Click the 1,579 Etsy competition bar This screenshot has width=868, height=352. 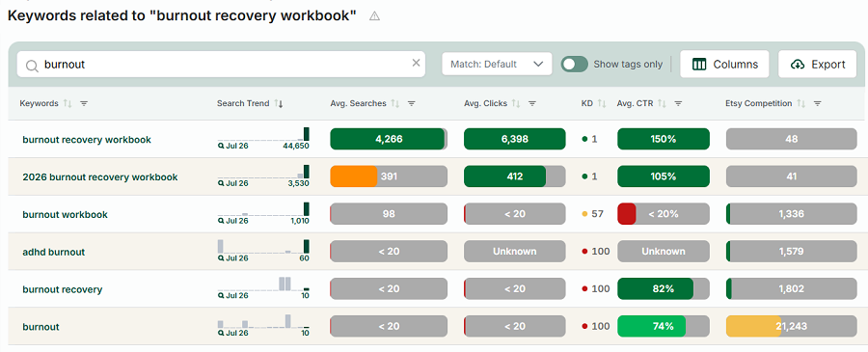coord(791,252)
